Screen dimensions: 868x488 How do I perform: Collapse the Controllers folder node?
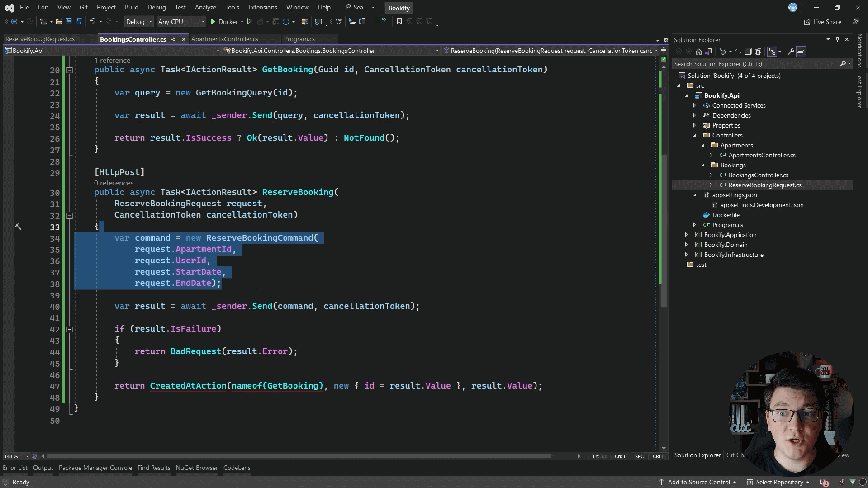(695, 136)
